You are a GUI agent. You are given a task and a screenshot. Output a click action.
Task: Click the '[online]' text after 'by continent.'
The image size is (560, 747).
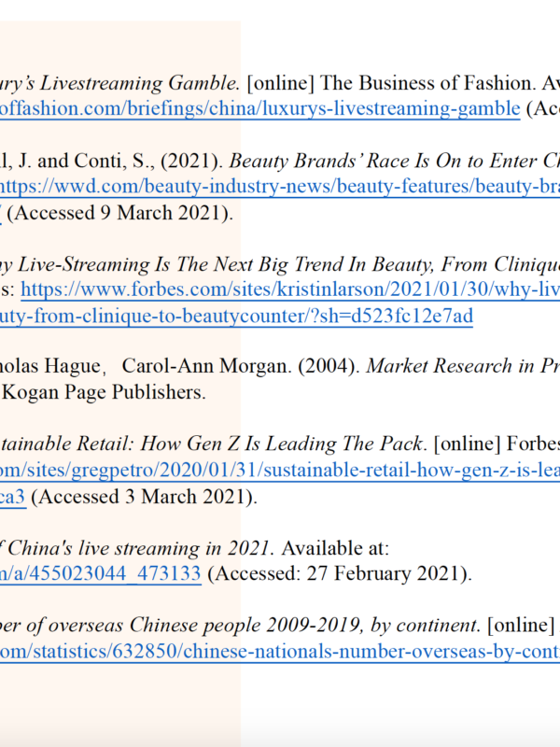point(521,625)
